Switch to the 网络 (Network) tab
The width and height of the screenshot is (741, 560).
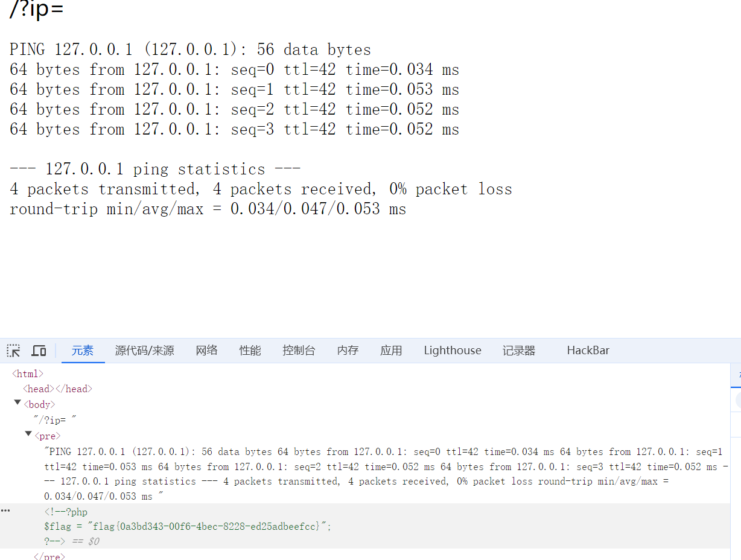[x=206, y=351]
